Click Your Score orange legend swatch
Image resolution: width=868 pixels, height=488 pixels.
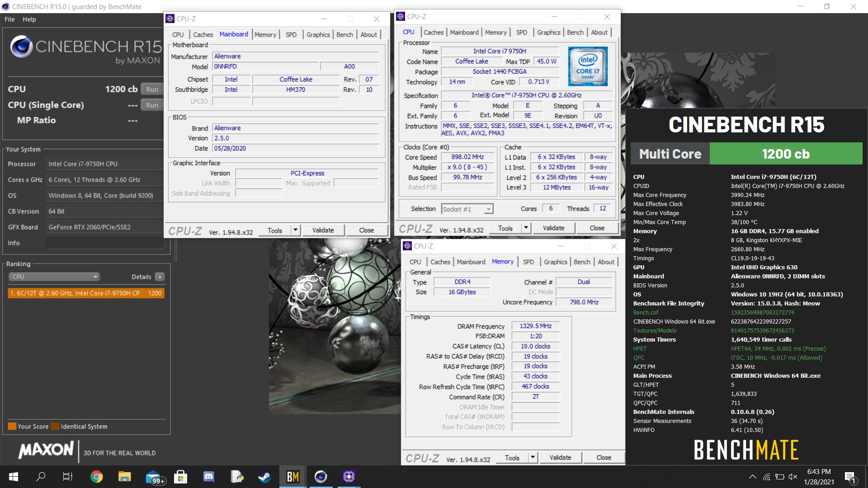coord(12,426)
